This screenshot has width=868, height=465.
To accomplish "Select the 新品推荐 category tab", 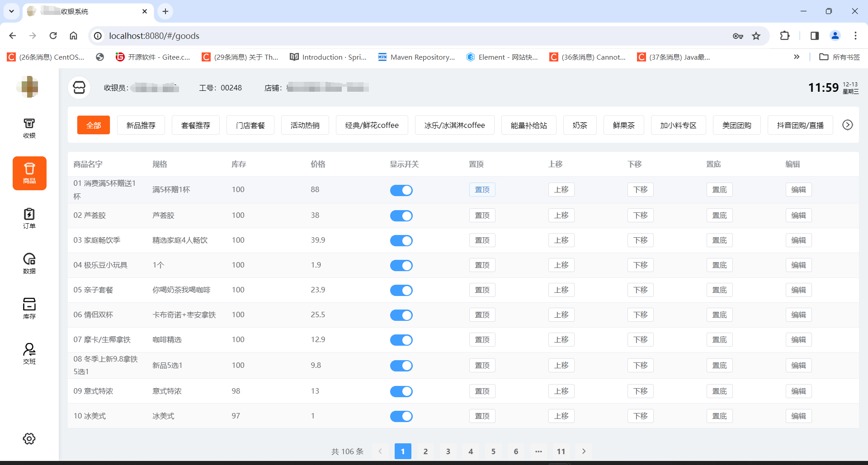I will [x=141, y=125].
